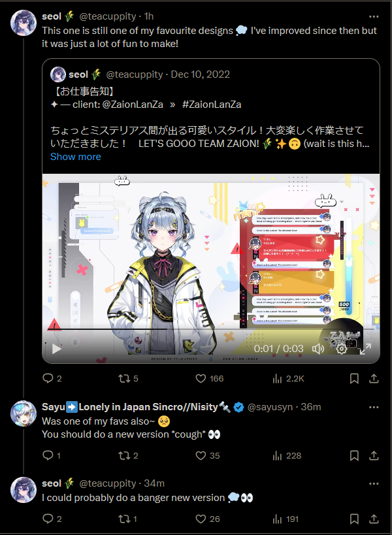
Task: Open more options on seol's top tweet
Action: point(374,16)
